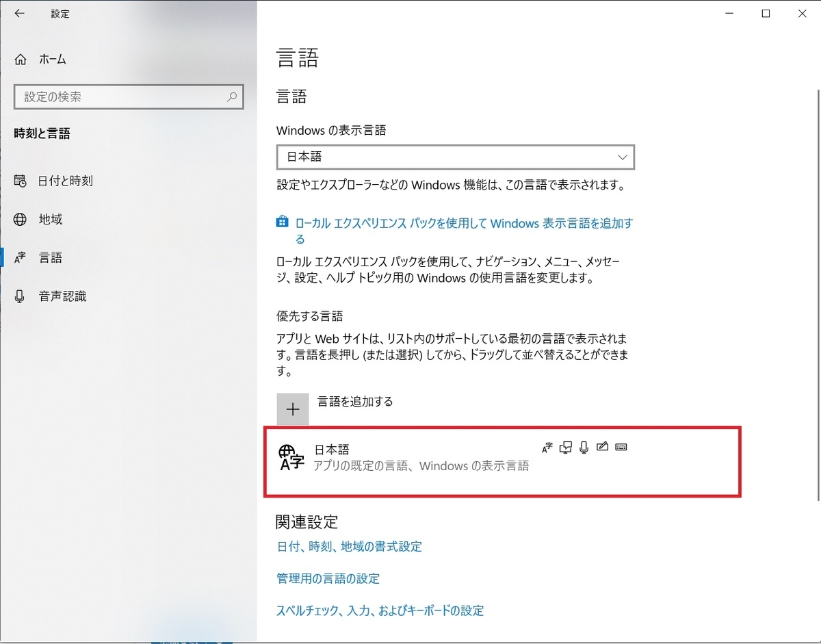Click the vertical scrollbar on the right
Screen dimensions: 821x644
818,294
